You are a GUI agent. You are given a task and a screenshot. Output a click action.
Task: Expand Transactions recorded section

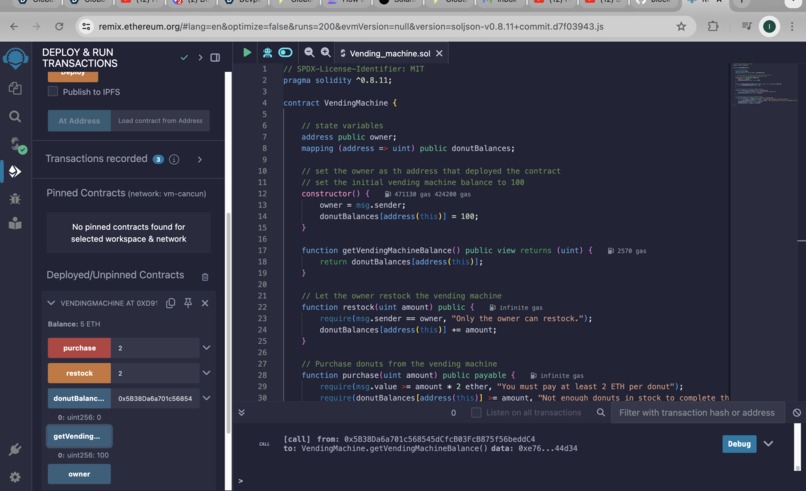[x=199, y=159]
